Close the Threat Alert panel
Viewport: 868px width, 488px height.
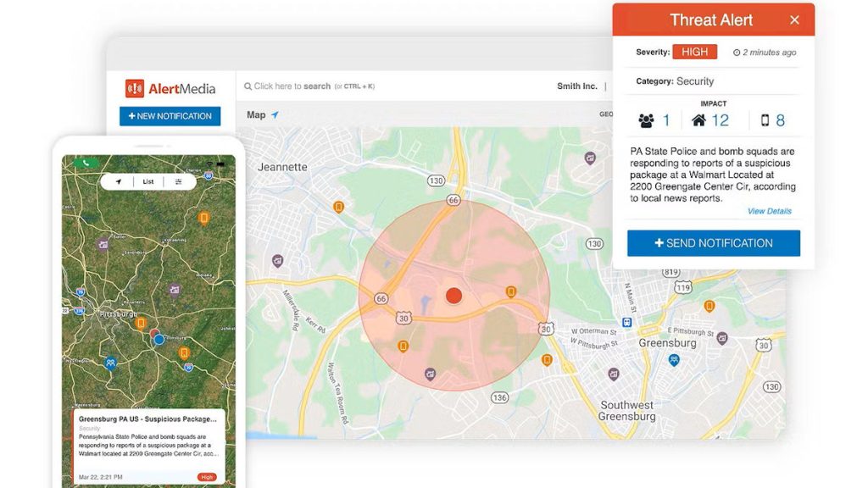coord(794,20)
